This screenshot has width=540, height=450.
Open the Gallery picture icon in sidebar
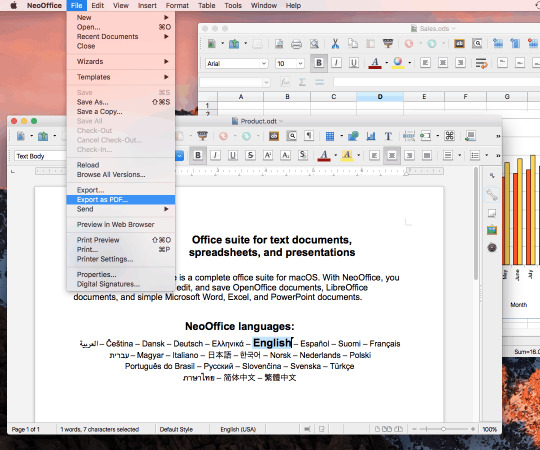tap(492, 230)
